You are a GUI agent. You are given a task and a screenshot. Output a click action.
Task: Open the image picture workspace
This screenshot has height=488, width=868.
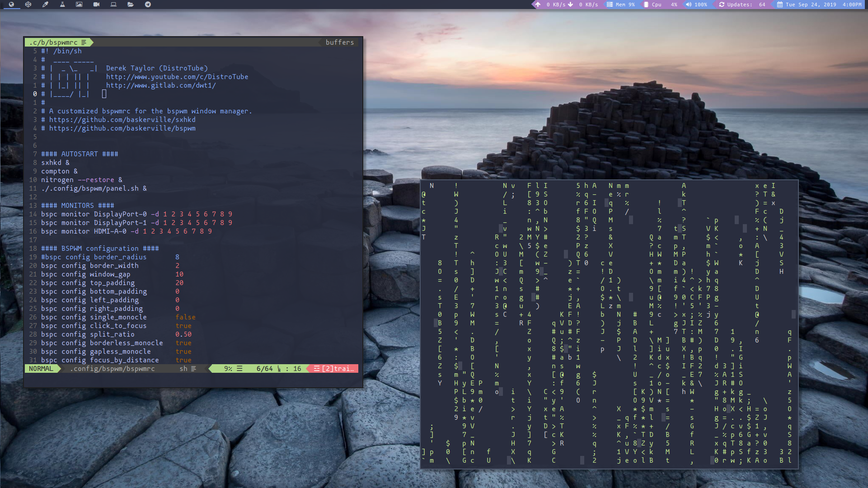[79, 5]
